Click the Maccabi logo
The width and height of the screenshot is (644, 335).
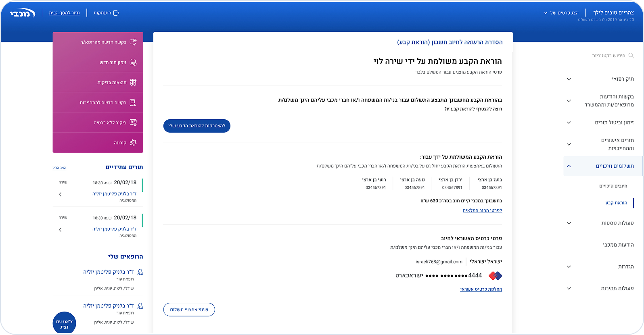coord(23,13)
